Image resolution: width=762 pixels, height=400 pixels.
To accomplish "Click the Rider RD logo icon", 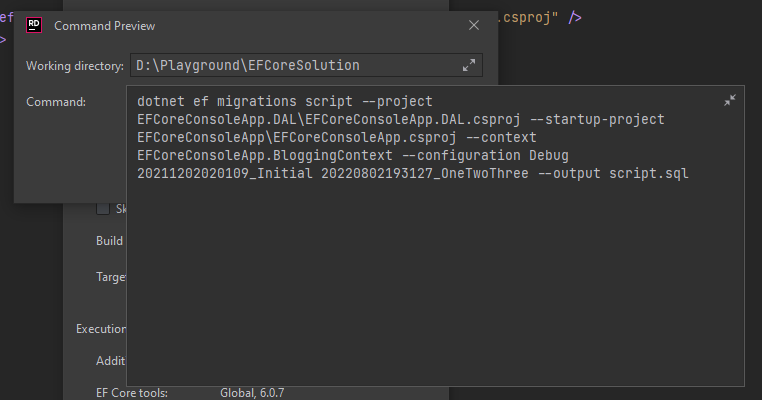I will click(34, 26).
